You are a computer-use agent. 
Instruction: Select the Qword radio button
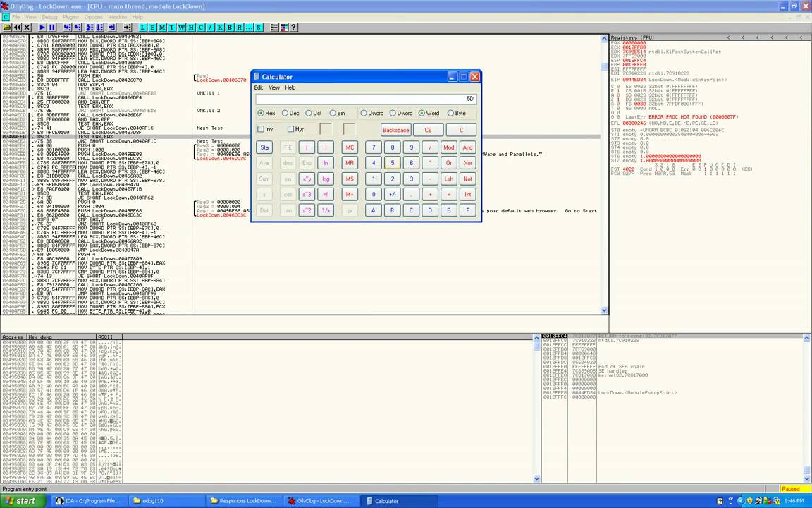[x=372, y=113]
